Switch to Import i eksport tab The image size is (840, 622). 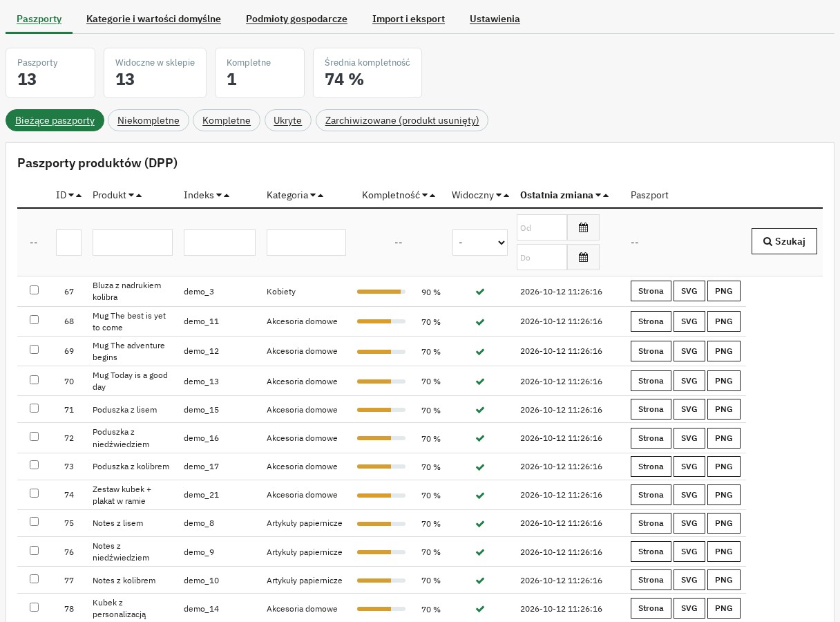pos(408,19)
